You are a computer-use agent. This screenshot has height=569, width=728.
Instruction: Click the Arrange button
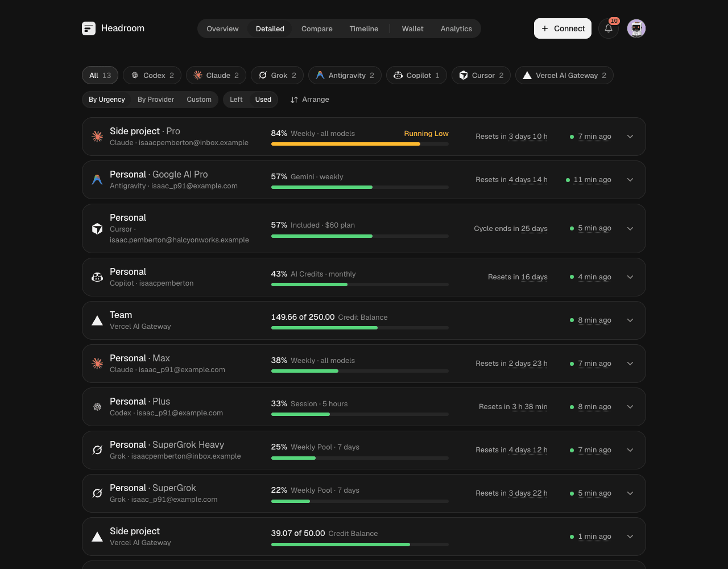point(309,100)
